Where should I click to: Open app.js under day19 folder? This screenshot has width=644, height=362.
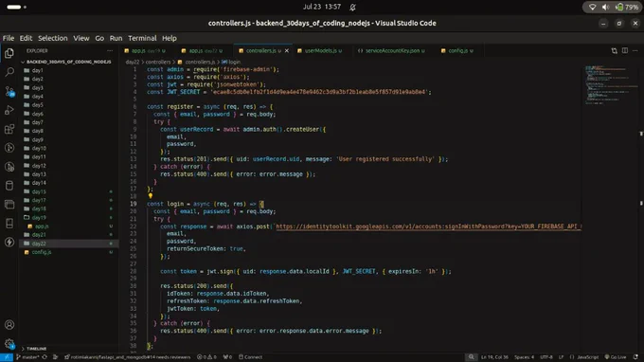point(68,226)
